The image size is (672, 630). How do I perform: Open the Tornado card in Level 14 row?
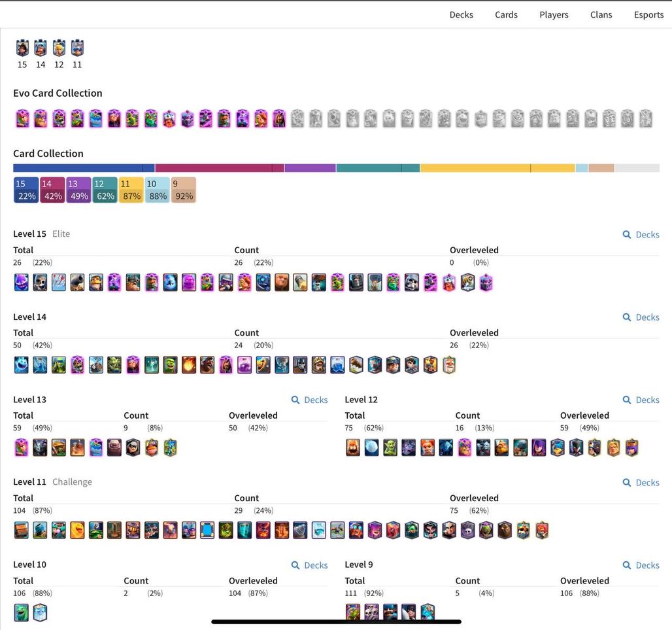pos(282,365)
